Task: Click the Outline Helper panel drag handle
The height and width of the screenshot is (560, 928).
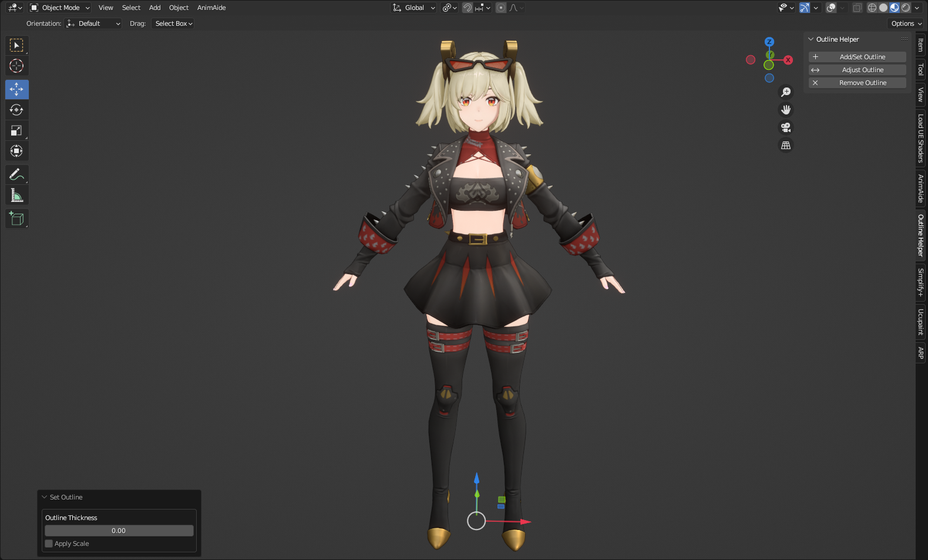Action: (x=905, y=39)
